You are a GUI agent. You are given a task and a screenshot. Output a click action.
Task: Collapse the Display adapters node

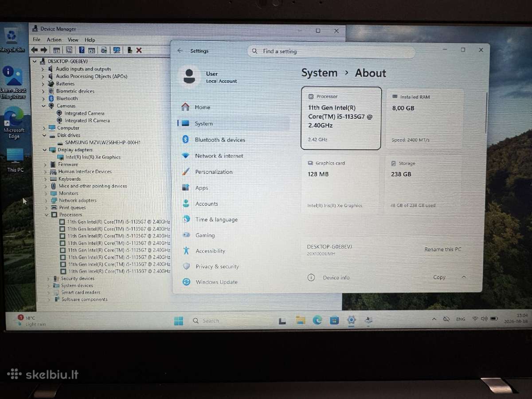(x=45, y=150)
